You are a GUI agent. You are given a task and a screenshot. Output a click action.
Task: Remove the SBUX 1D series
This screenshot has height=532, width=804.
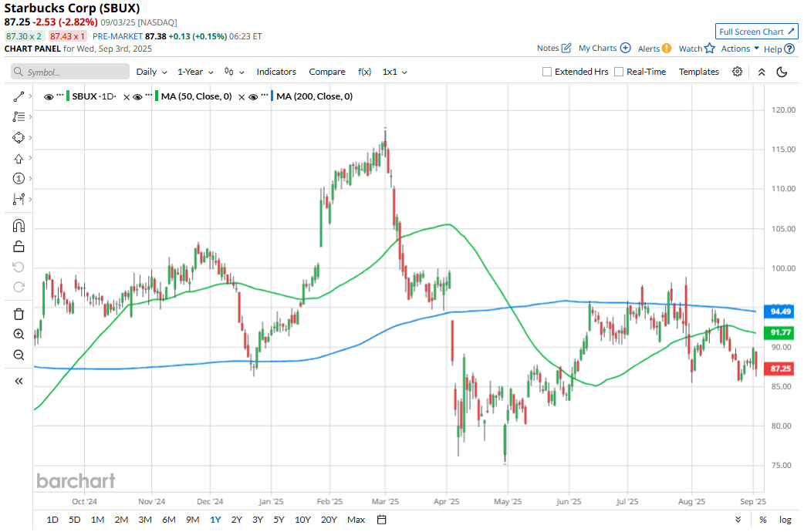click(x=127, y=97)
